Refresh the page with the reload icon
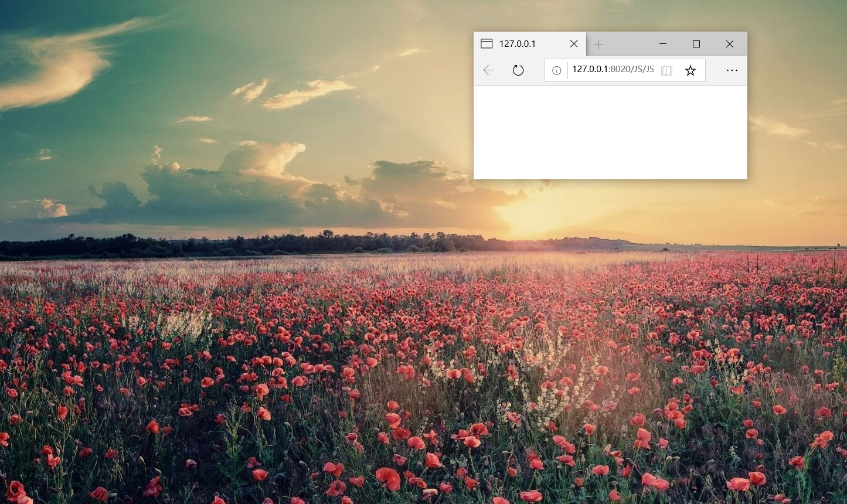847x504 pixels. pyautogui.click(x=518, y=70)
